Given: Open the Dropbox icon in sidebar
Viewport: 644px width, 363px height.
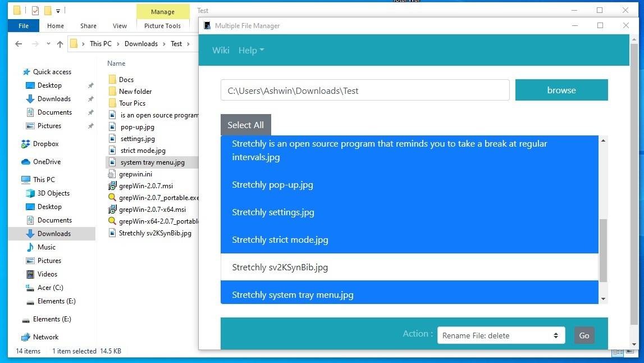Looking at the screenshot, I should (x=25, y=144).
